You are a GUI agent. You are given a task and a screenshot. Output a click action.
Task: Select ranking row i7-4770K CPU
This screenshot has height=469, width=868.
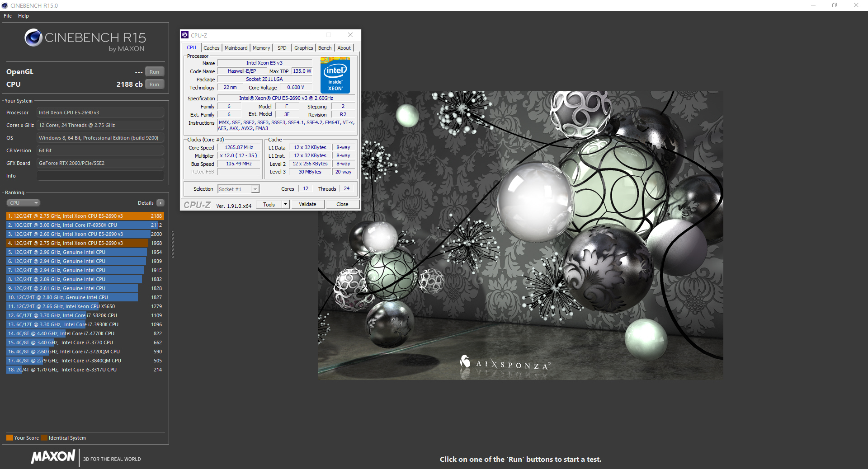(85, 333)
